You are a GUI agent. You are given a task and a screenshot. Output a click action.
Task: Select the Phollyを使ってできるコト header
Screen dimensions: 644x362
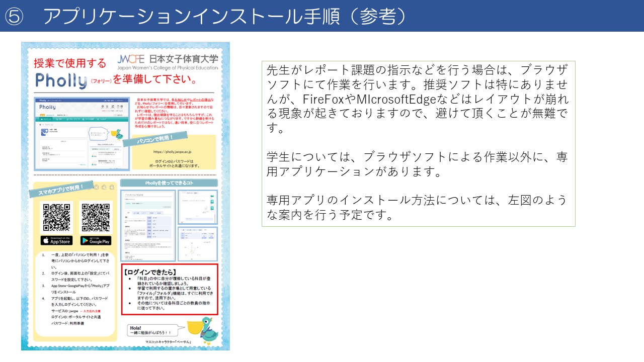coord(169,183)
